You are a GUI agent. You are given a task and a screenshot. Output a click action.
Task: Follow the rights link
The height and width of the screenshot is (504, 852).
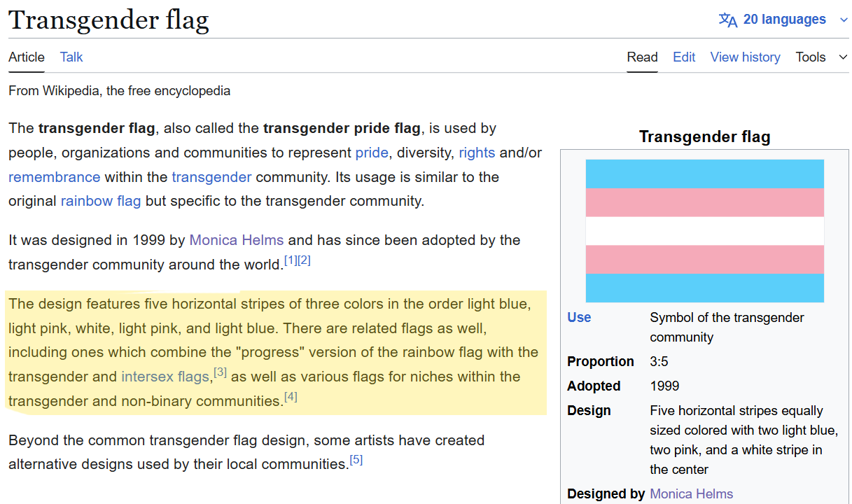477,153
